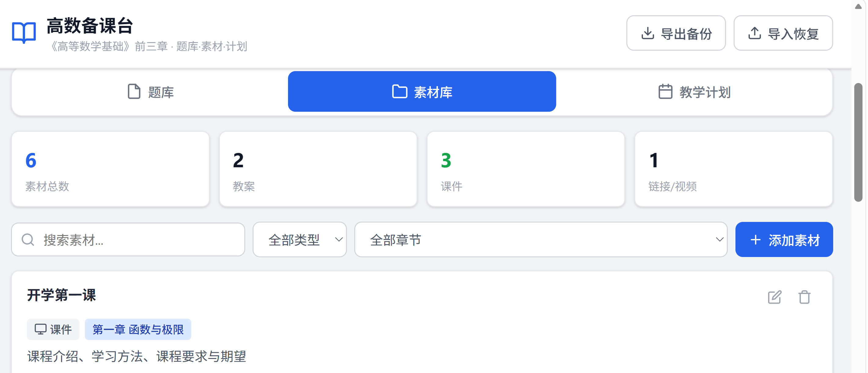Delete the 开学第一课 material via trash icon
Screen dimensions: 868x373
(x=804, y=297)
